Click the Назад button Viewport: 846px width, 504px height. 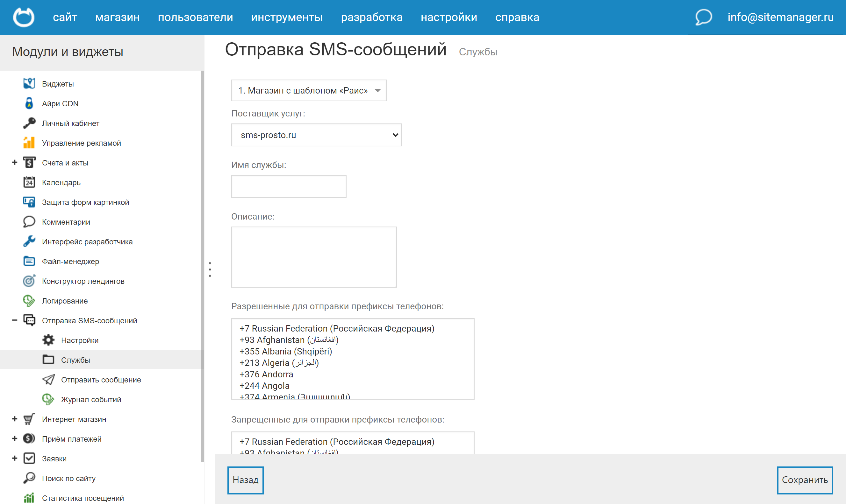pos(245,480)
